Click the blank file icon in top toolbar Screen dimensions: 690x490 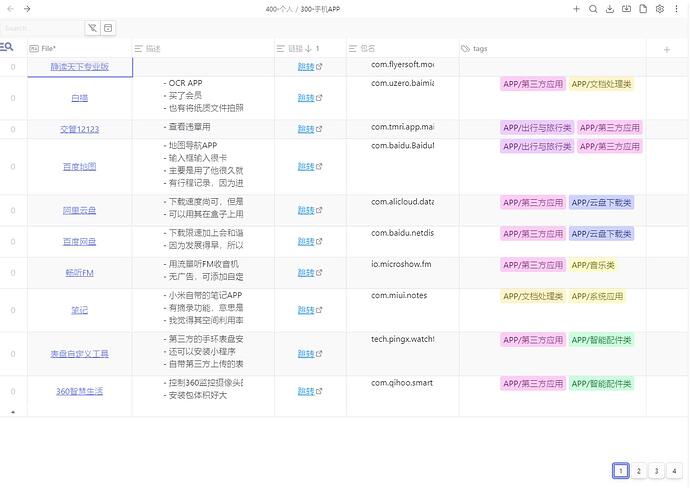[x=643, y=9]
